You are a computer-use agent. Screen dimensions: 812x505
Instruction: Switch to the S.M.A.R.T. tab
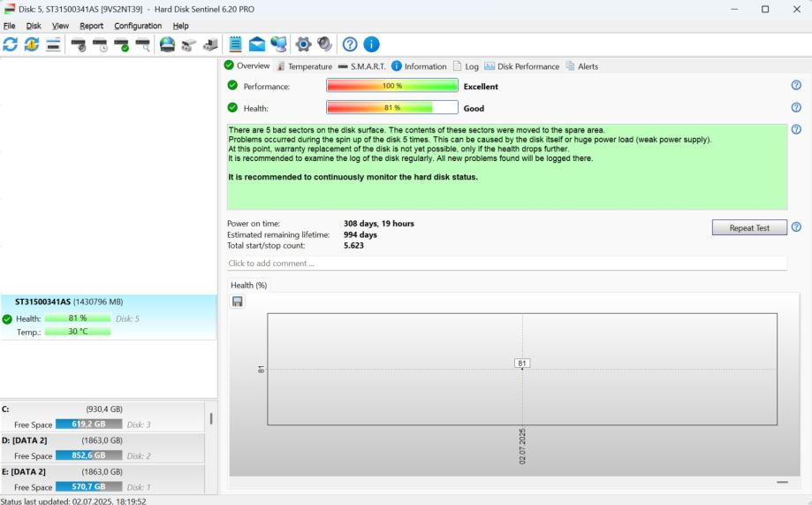coord(361,66)
